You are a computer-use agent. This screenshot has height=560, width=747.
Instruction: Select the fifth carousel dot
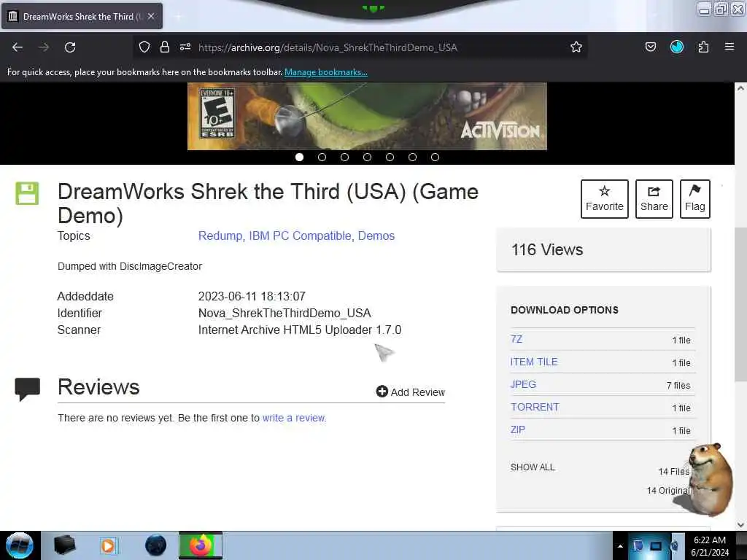[x=390, y=157]
